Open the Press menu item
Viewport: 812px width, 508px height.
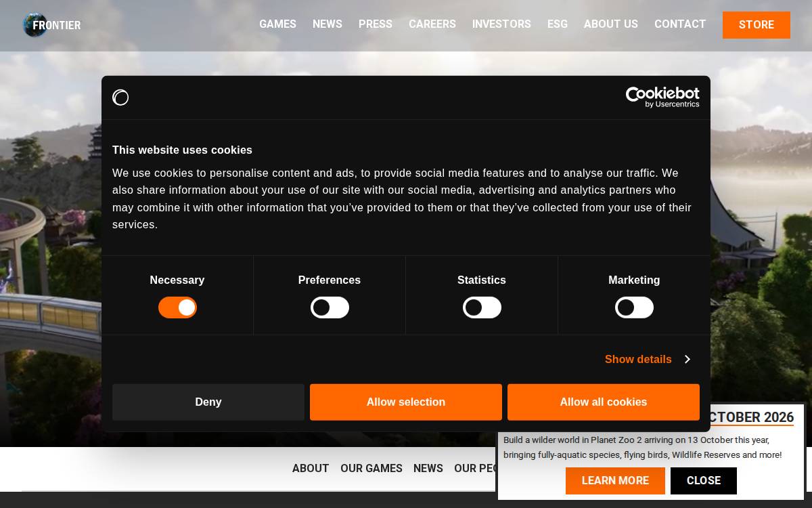pos(376,24)
